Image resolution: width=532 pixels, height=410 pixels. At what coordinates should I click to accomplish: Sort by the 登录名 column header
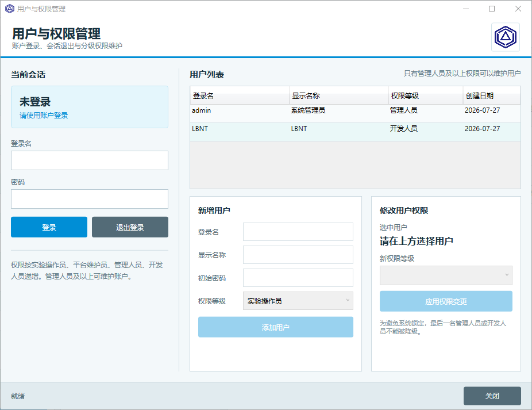240,96
